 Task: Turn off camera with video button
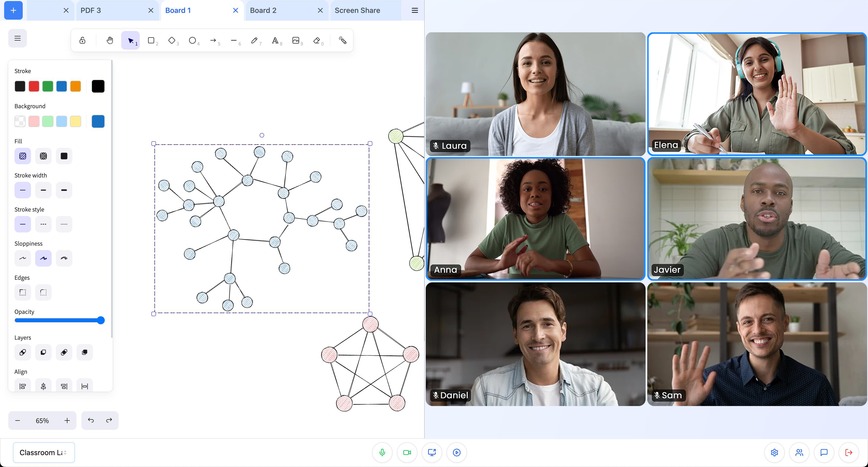(x=407, y=453)
